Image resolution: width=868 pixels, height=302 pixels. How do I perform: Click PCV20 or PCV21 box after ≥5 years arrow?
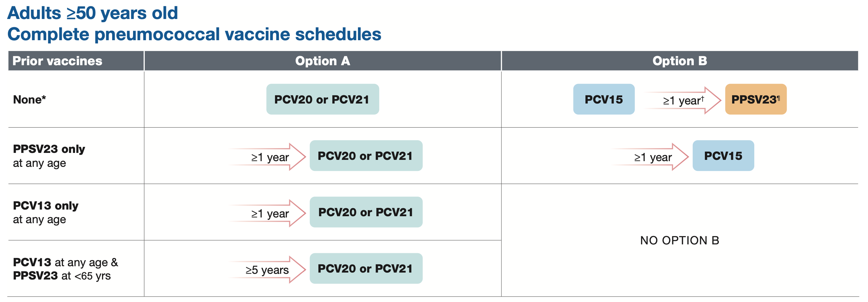click(x=366, y=269)
